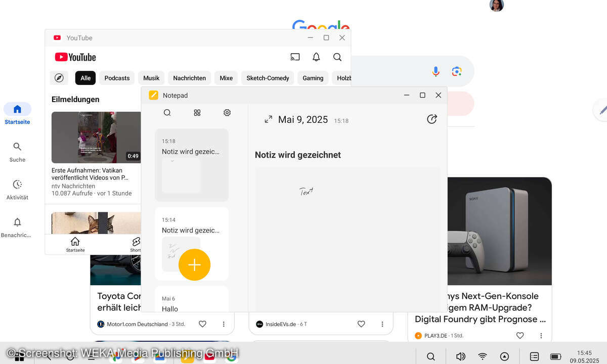Open Wi-Fi settings in taskbar
The width and height of the screenshot is (607, 364).
[x=483, y=356]
